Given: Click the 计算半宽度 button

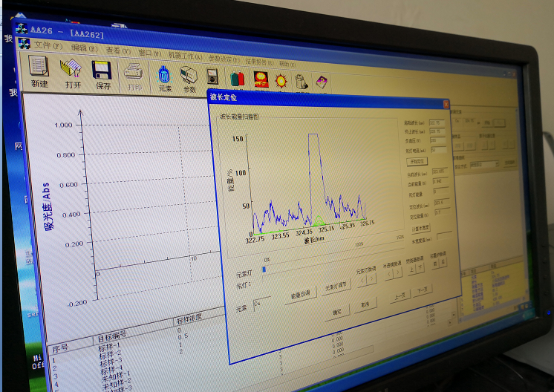Looking at the screenshot, I should click(x=420, y=229).
